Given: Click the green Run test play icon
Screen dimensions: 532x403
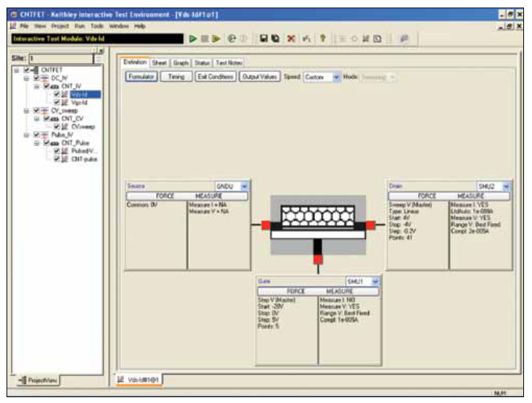Looking at the screenshot, I should click(193, 36).
